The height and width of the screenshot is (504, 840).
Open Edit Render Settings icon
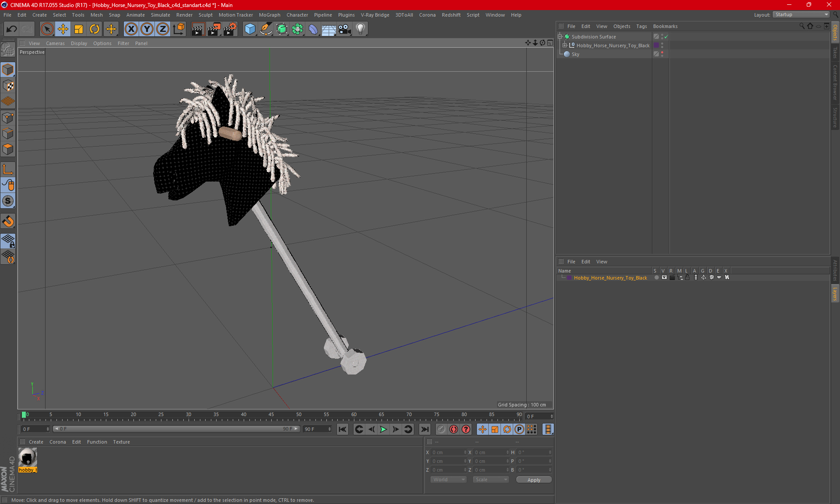(230, 29)
